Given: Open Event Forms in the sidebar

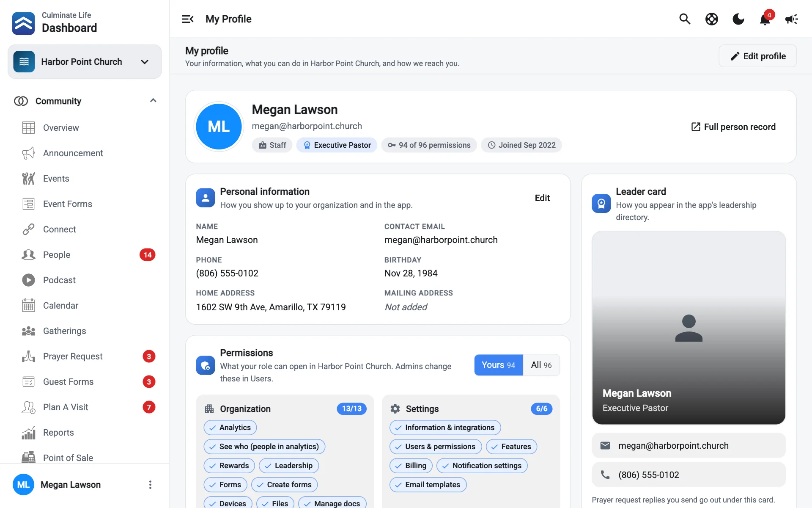Looking at the screenshot, I should click(x=68, y=204).
